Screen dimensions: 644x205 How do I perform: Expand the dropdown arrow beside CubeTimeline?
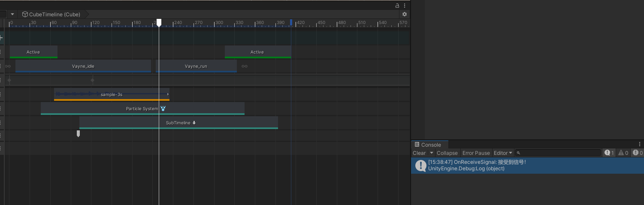pos(12,15)
